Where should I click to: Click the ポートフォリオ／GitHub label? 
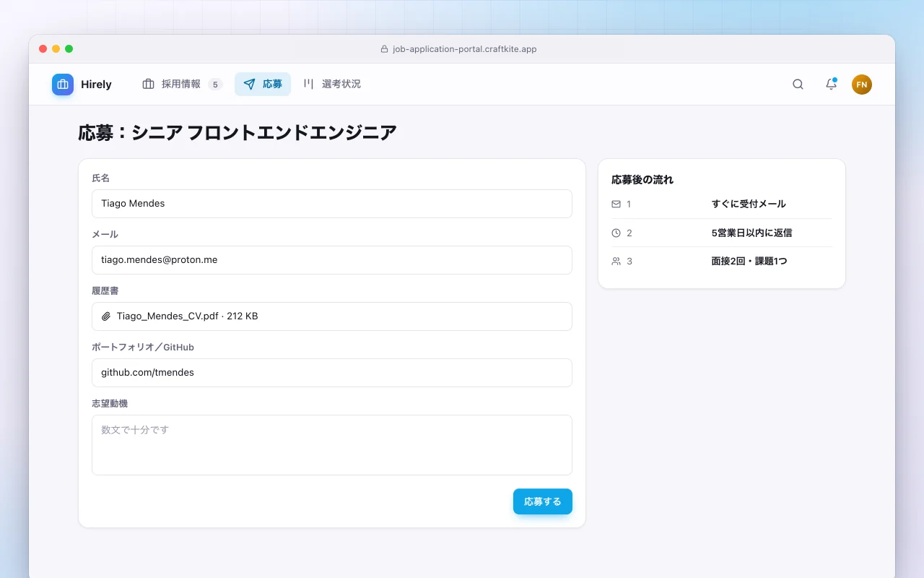pos(143,348)
